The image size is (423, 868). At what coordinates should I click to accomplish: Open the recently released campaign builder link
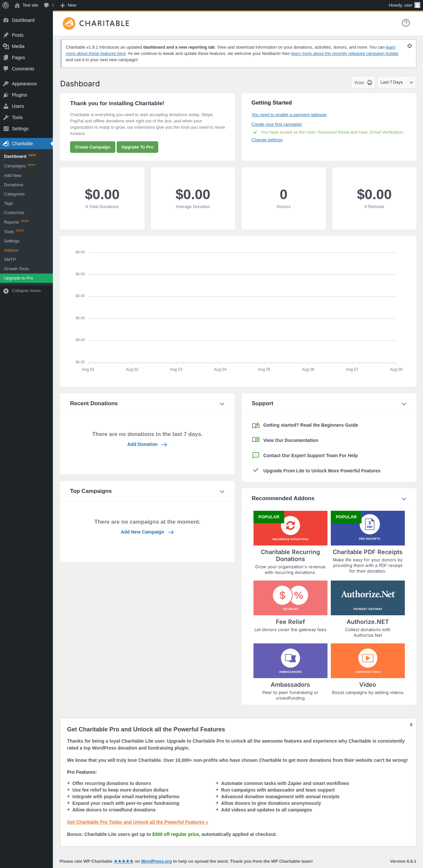pyautogui.click(x=345, y=54)
